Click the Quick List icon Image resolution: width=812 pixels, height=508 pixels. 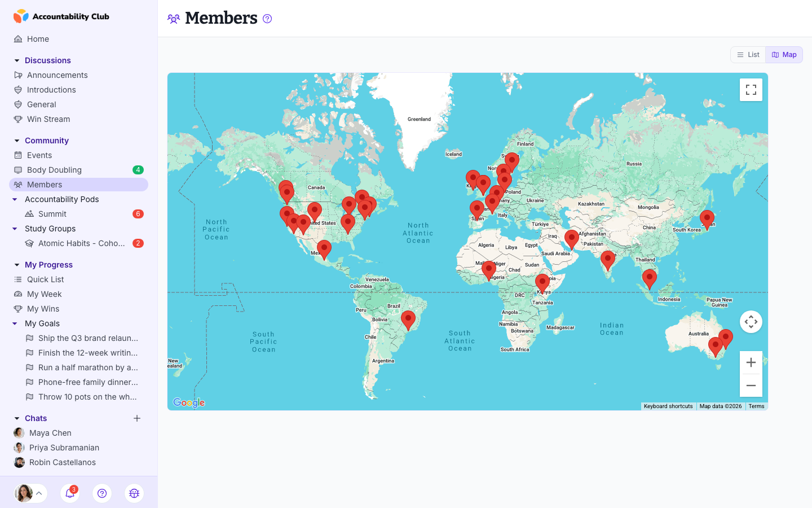pyautogui.click(x=18, y=279)
